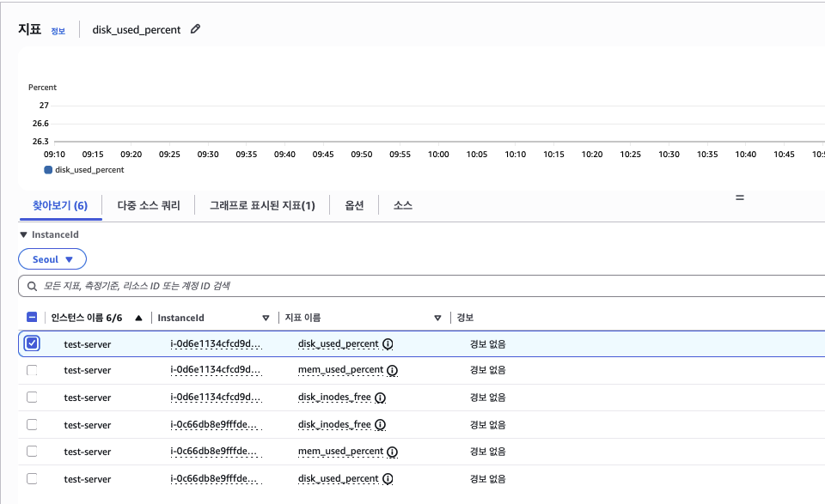Open the 그래프로 표시된 지표(1) tab
This screenshot has width=825, height=504.
[262, 206]
